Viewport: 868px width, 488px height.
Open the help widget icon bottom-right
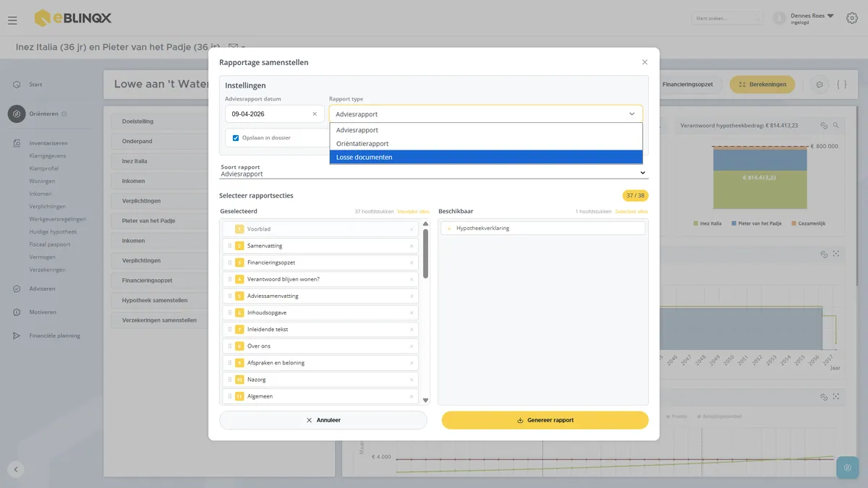tap(848, 468)
